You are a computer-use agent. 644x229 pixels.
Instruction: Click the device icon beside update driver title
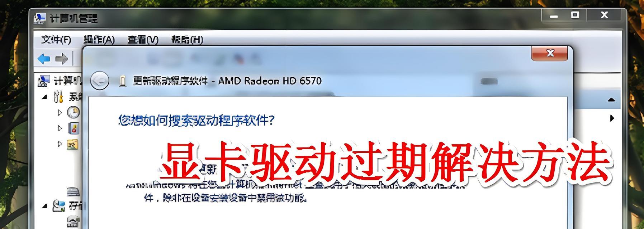point(123,81)
